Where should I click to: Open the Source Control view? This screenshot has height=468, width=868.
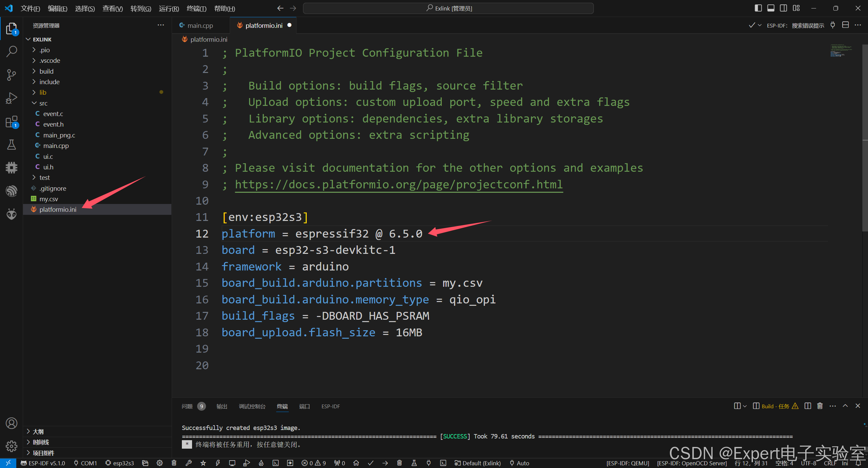12,75
